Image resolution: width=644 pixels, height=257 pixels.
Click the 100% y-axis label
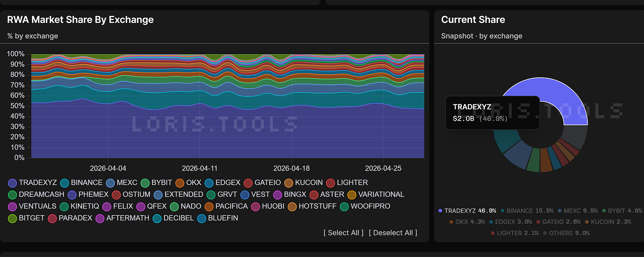point(16,54)
